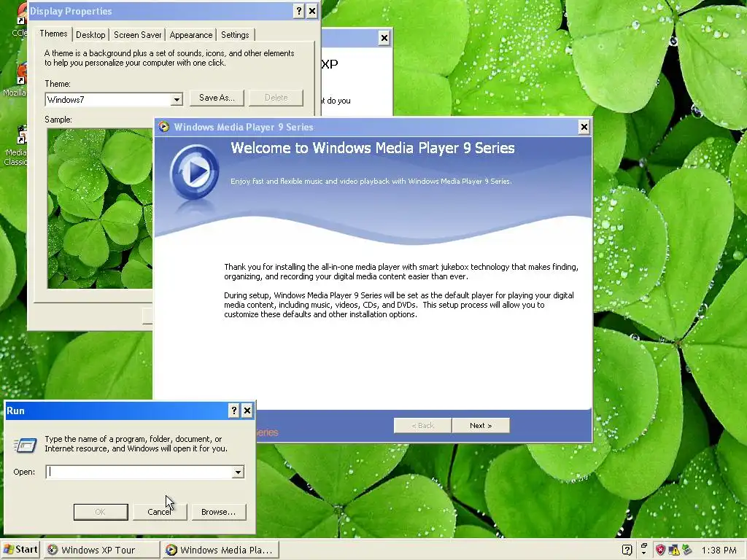Click the Run dialog program icon
Image resolution: width=747 pixels, height=560 pixels.
coord(26,445)
